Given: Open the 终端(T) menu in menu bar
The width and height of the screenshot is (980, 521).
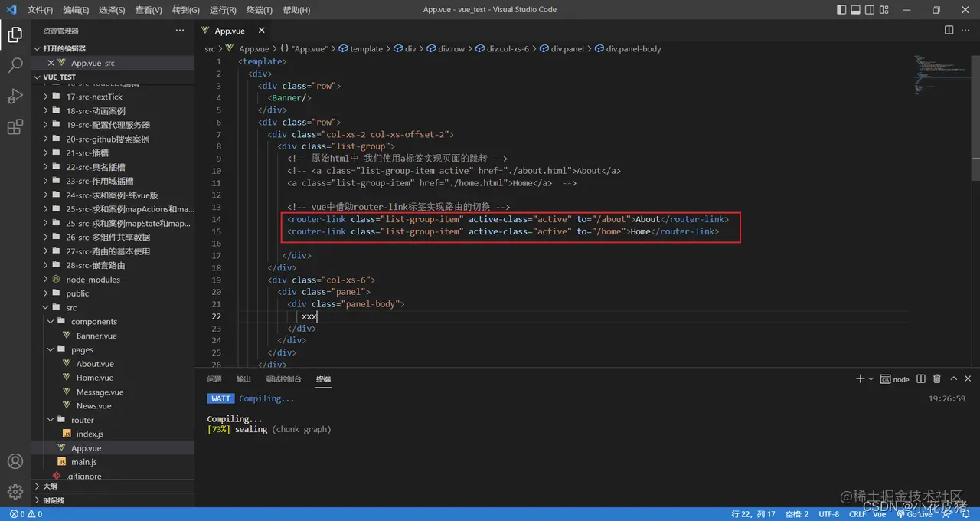Looking at the screenshot, I should click(x=261, y=10).
